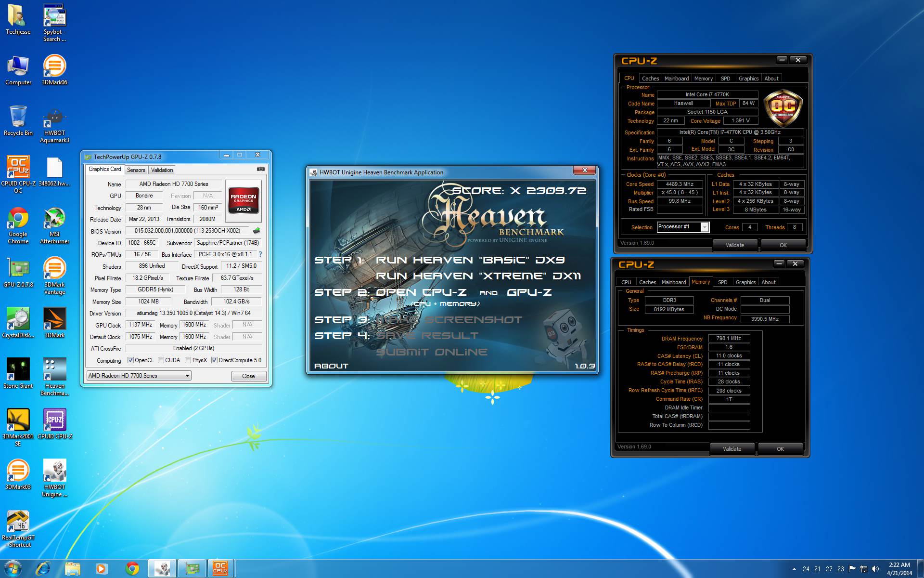Viewport: 924px width, 578px height.
Task: Click the GPU Name field in GPU-Z
Action: [174, 184]
